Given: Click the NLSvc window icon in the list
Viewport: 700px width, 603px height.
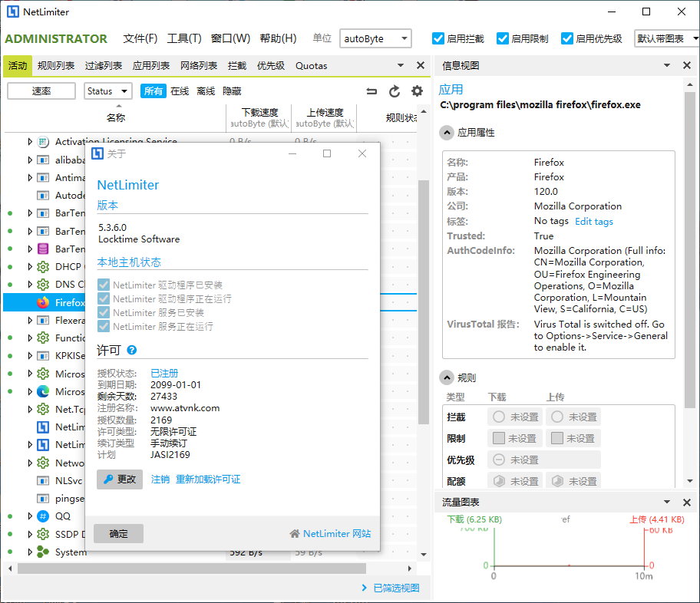Looking at the screenshot, I should (x=43, y=481).
